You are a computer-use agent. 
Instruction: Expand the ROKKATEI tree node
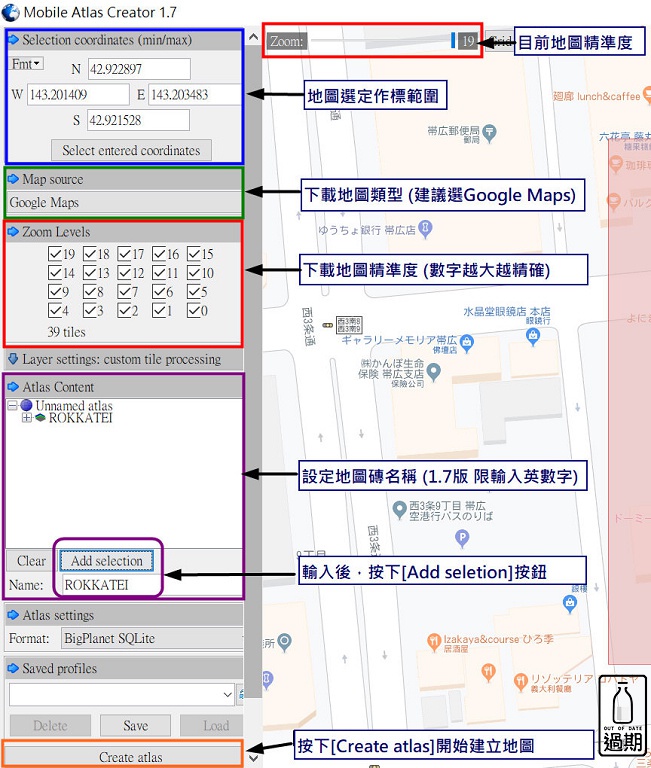point(26,418)
